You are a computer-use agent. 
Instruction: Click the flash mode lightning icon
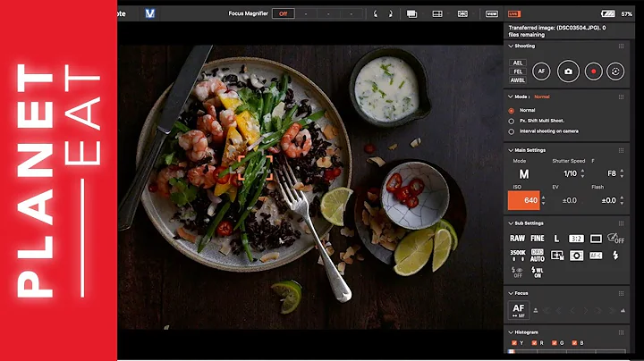click(x=615, y=256)
